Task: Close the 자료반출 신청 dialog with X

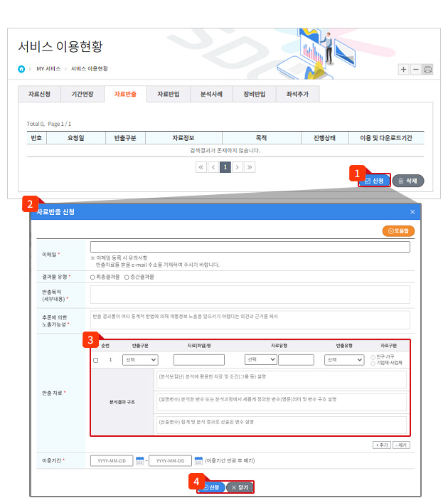Action: (x=412, y=212)
